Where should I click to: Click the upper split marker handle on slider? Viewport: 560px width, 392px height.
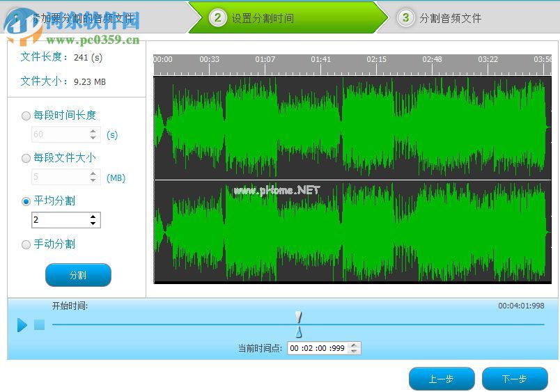click(x=299, y=317)
